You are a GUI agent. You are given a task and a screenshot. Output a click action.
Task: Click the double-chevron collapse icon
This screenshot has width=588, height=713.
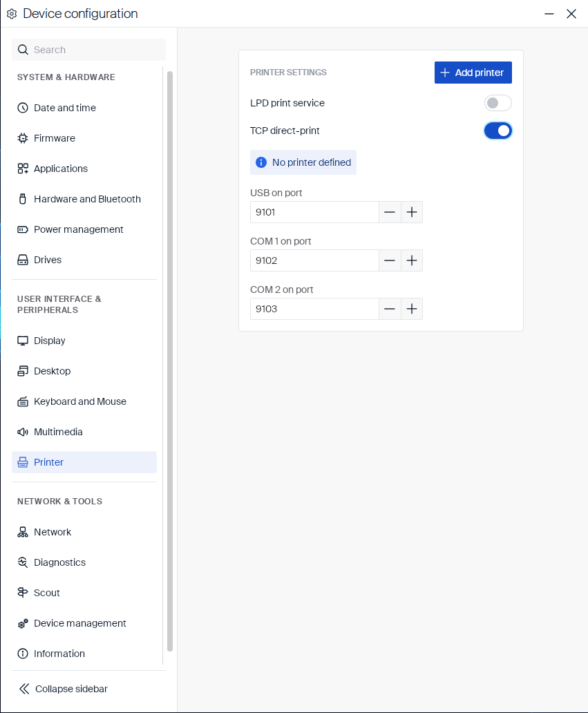(x=24, y=689)
